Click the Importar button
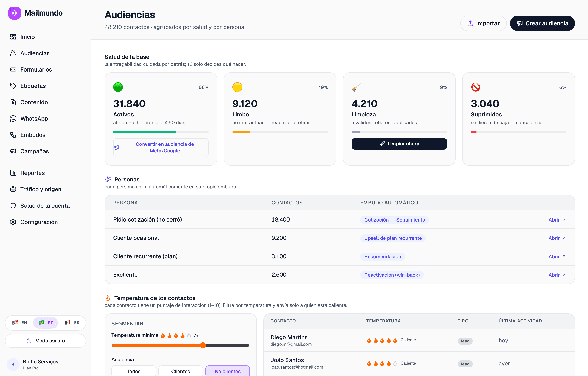This screenshot has height=376, width=588. pos(483,23)
